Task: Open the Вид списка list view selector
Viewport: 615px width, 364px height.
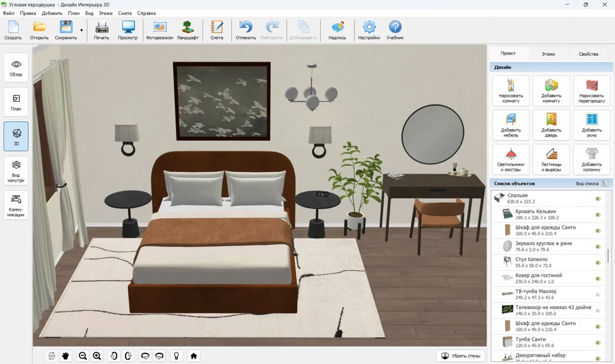Action: pos(605,183)
